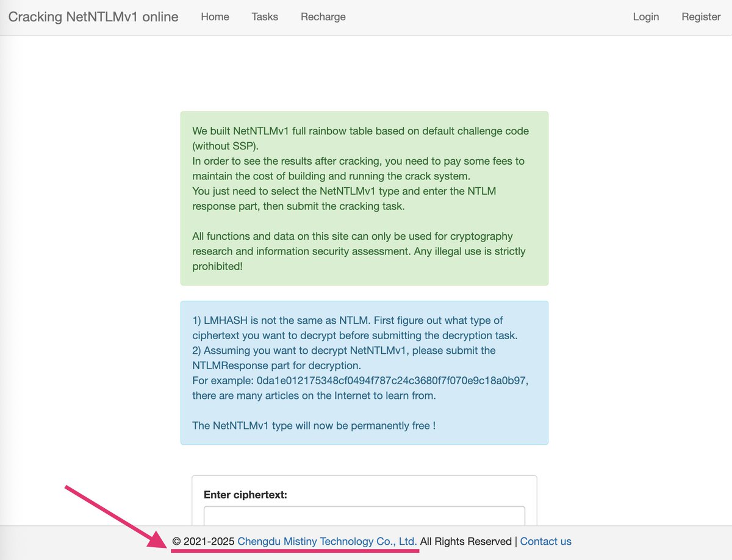Click the Login link in the navbar
Image resolution: width=732 pixels, height=560 pixels.
(646, 16)
